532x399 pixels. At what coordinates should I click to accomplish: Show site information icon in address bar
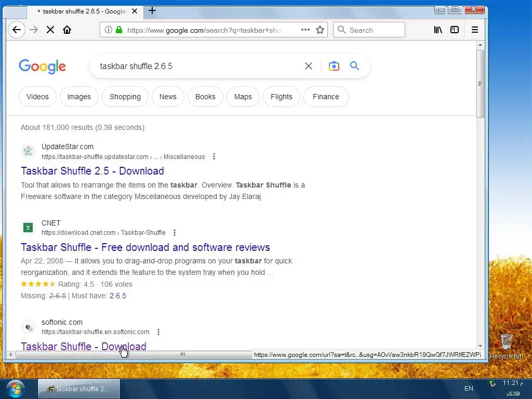[108, 30]
